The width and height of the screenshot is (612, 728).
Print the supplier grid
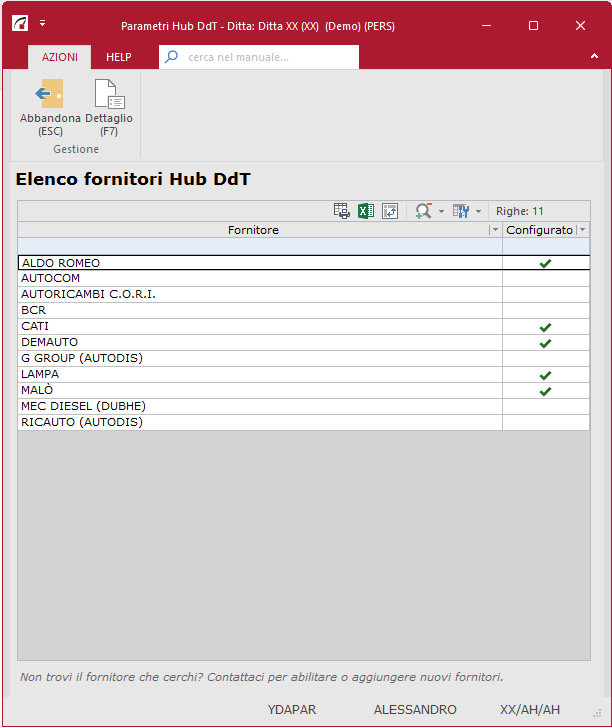342,211
